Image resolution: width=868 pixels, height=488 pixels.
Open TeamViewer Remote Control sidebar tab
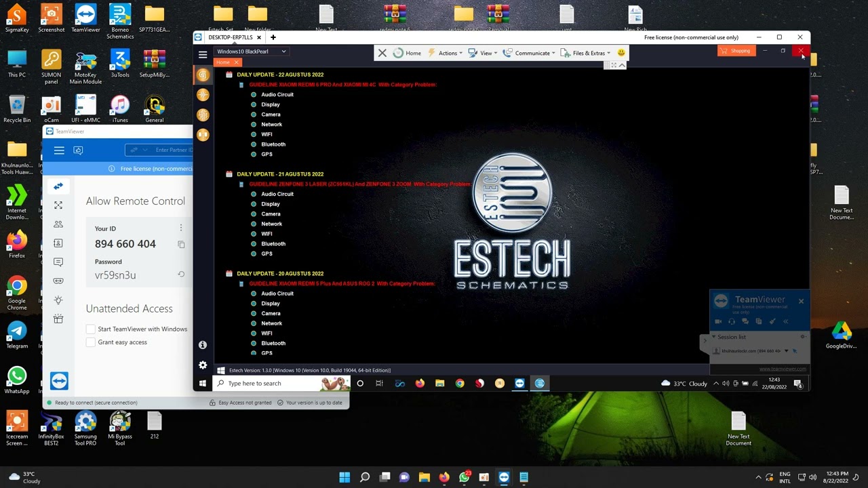click(x=58, y=186)
